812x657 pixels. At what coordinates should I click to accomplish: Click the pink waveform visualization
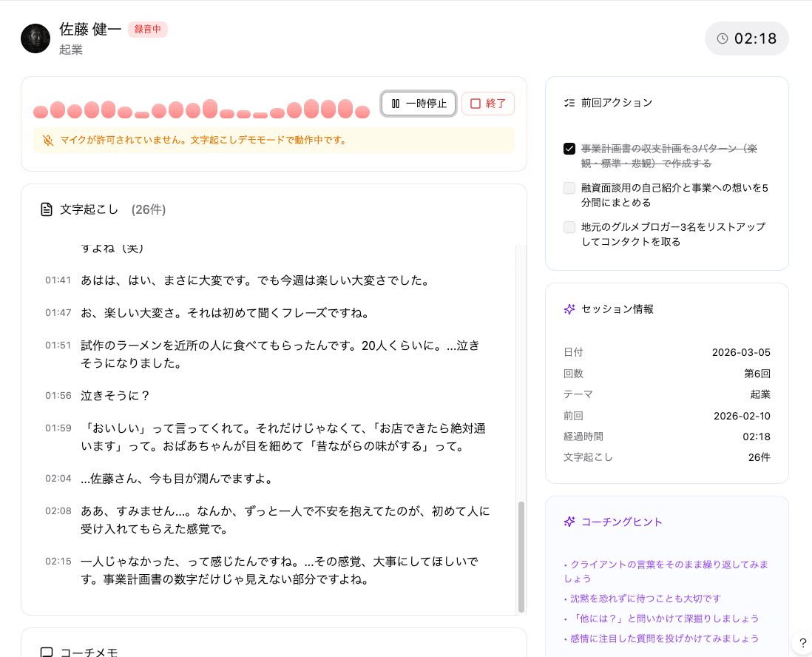click(200, 109)
